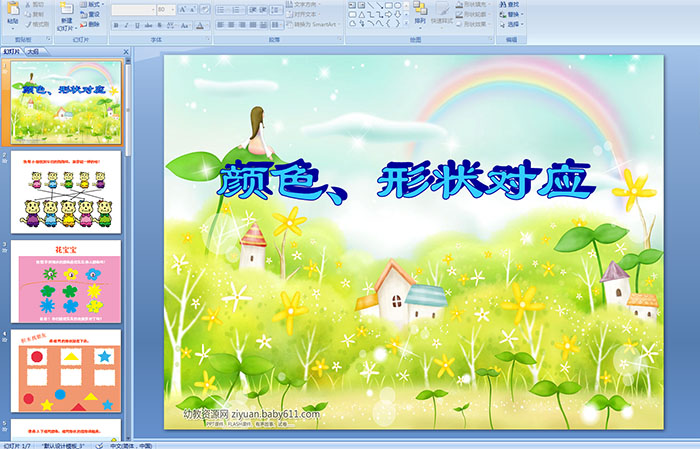Toggle Italic formatting
This screenshot has height=449, width=700.
tap(126, 25)
